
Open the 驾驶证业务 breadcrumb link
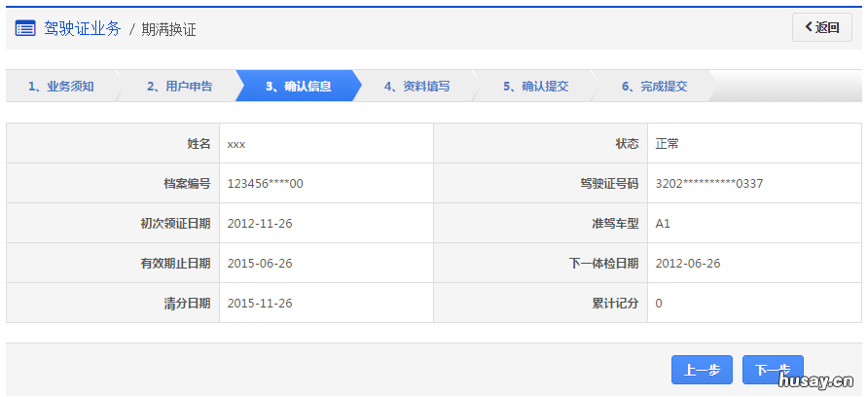point(83,29)
